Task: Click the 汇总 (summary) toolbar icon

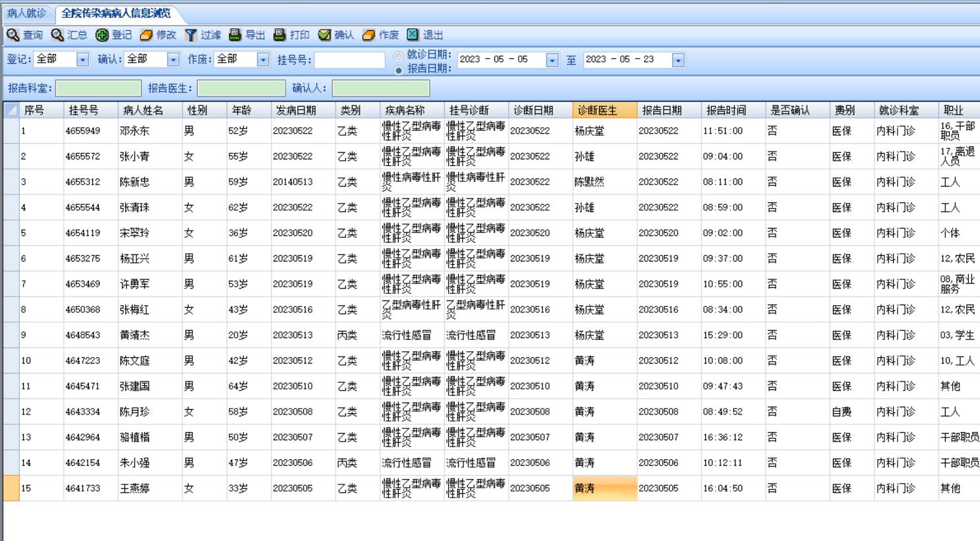Action: (58, 35)
